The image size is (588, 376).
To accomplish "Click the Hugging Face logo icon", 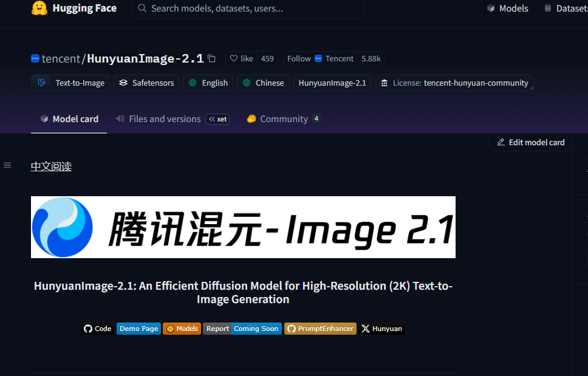I will coord(39,9).
